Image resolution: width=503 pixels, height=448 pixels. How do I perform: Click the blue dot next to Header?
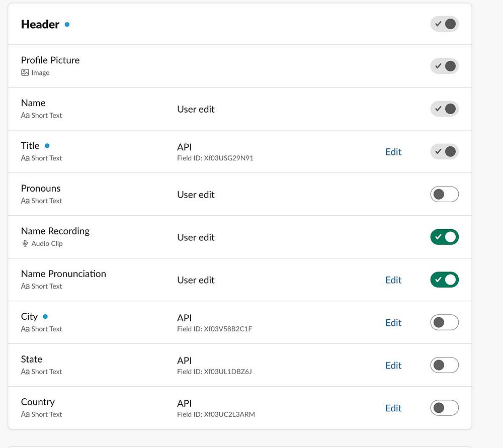(67, 24)
